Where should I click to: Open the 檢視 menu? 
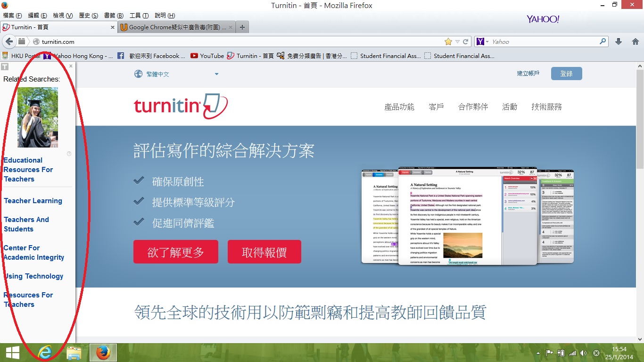pyautogui.click(x=63, y=16)
